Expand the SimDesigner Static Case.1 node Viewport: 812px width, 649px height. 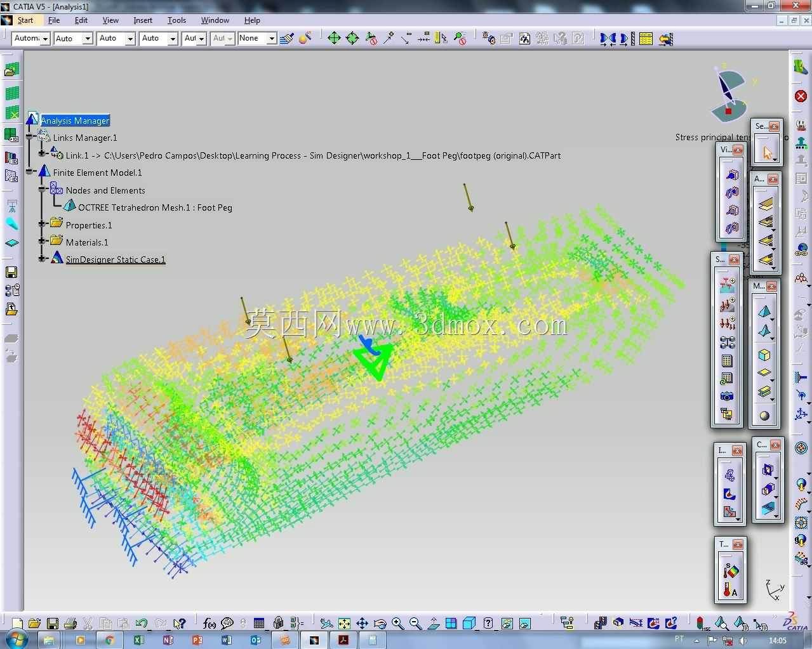(42, 258)
